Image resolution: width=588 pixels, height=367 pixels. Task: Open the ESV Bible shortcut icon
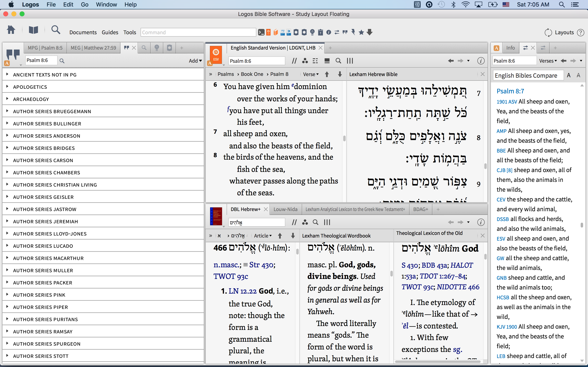(268, 32)
